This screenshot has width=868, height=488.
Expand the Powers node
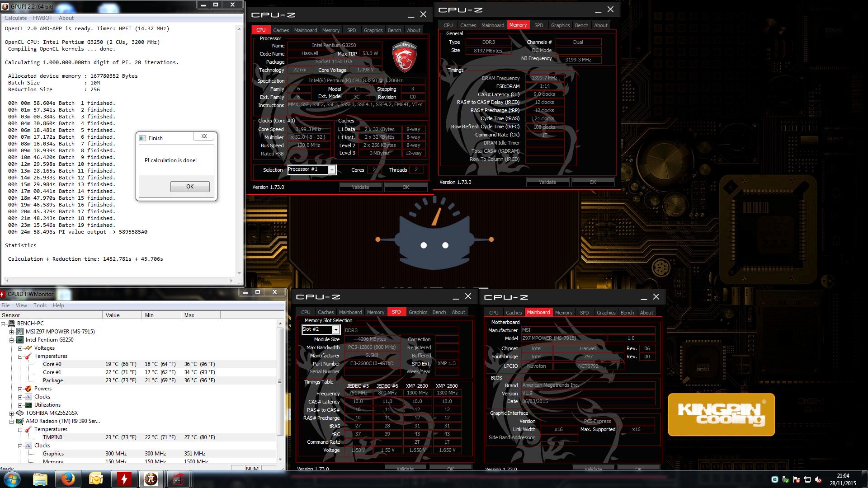click(20, 389)
